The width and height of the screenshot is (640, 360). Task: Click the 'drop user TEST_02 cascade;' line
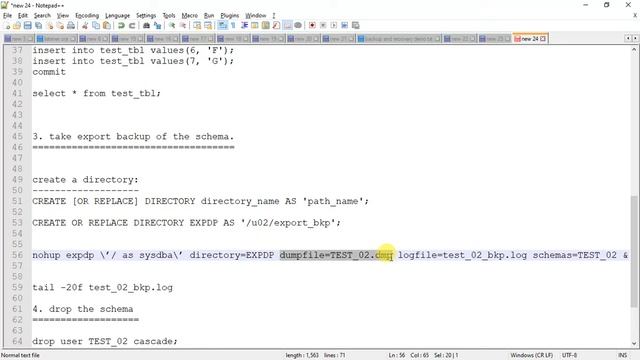point(105,341)
